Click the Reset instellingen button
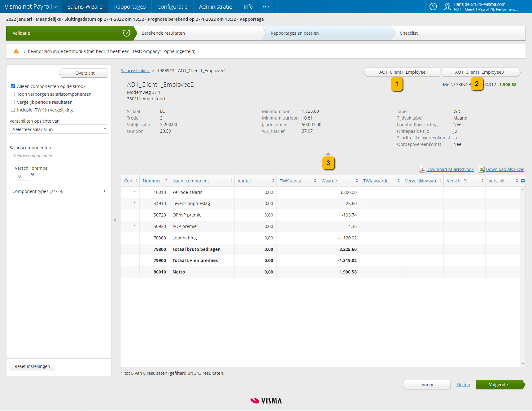The height and width of the screenshot is (411, 532). [x=32, y=366]
